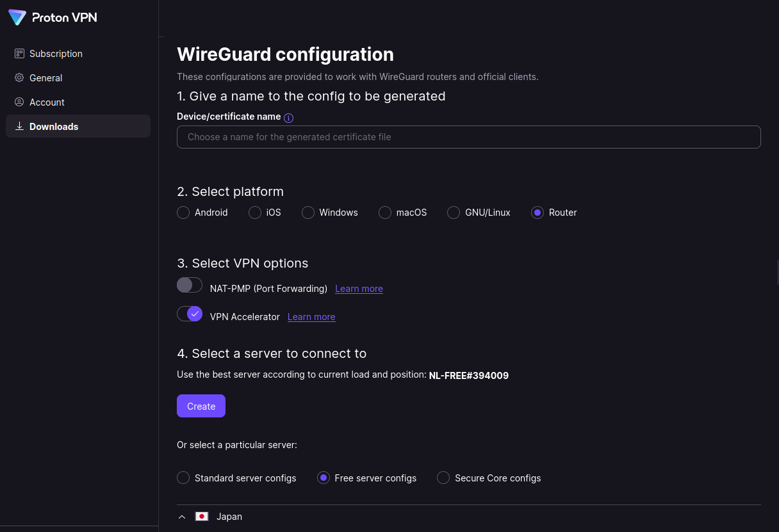Click the info icon beside Device/certificate name
Screen dimensions: 779x532
(289, 118)
